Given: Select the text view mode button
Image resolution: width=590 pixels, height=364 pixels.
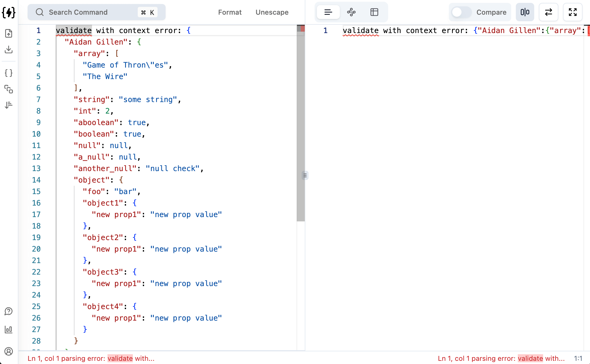Looking at the screenshot, I should click(x=328, y=12).
